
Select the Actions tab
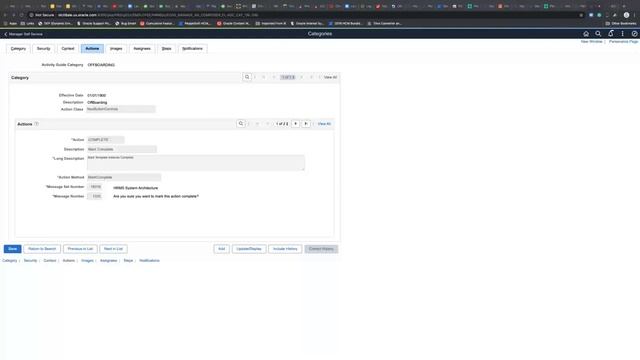click(92, 49)
